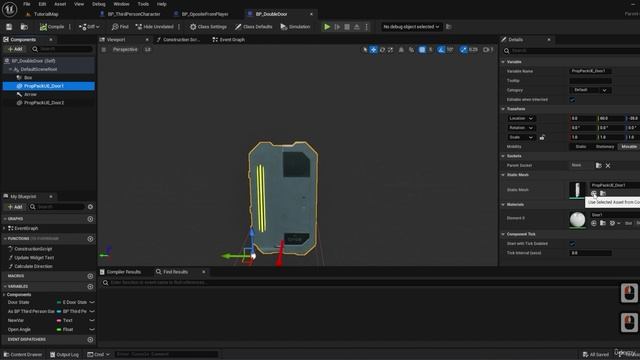This screenshot has width=640, height=360.
Task: Toggle Editable when Inherited checkbox
Action: pyautogui.click(x=572, y=100)
